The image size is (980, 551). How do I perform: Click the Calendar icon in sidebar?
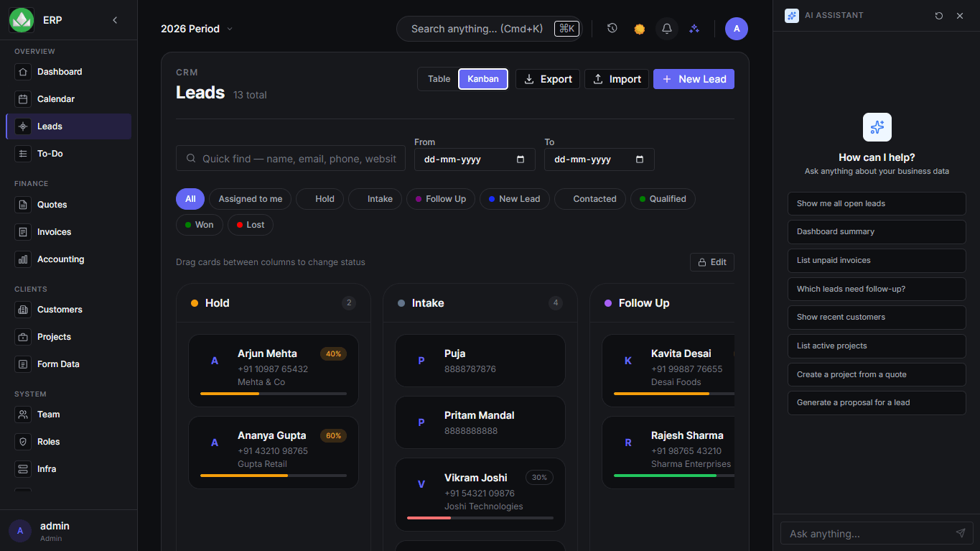[x=23, y=99]
